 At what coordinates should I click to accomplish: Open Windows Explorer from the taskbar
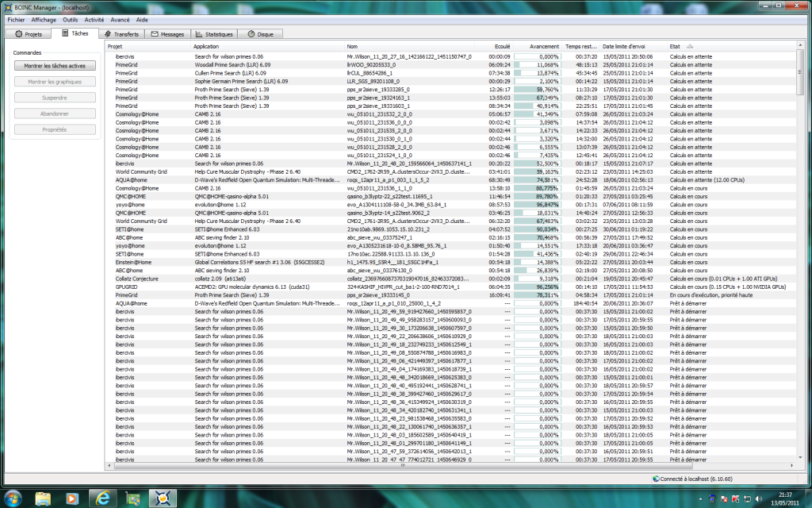pyautogui.click(x=43, y=498)
